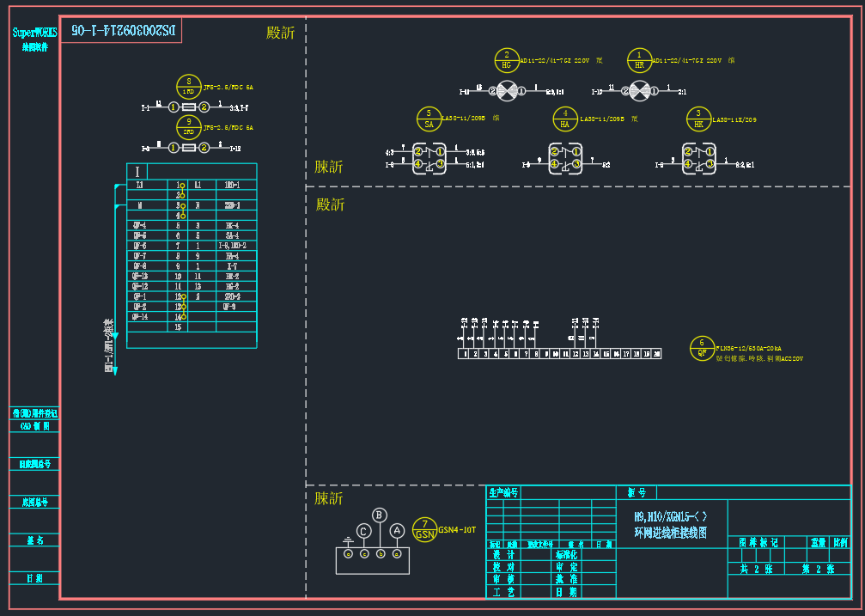Click the phase B circle on GSN sensor
The image size is (865, 616).
379,515
